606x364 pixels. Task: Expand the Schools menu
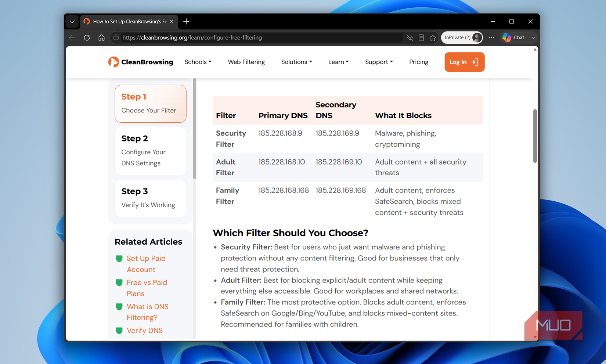pyautogui.click(x=198, y=62)
